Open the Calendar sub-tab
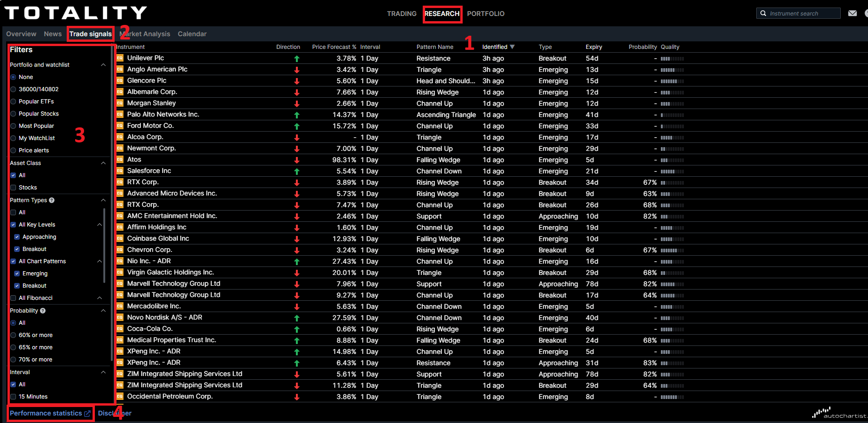Image resolution: width=868 pixels, height=423 pixels. (x=192, y=34)
